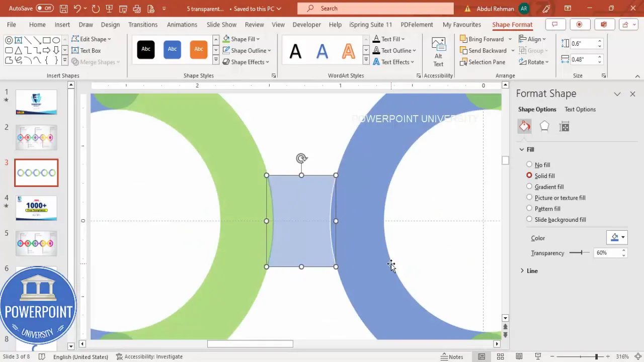Click the Bring Forward icon

(463, 39)
